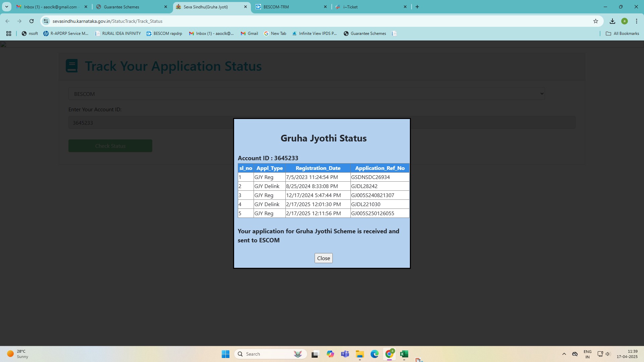Close the Gruha Jyothi Status dialog
Screen dimensions: 644x362
click(323, 258)
